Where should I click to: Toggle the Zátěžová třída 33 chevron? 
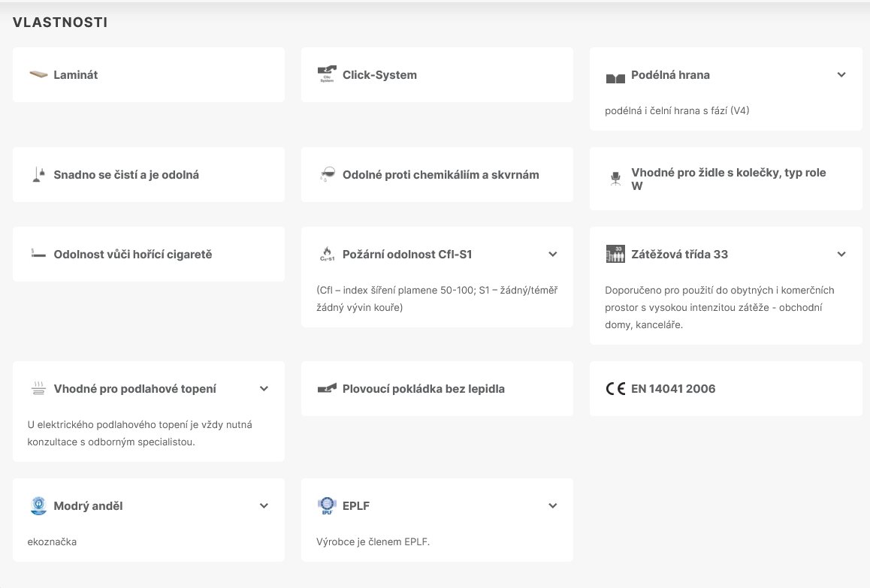pos(841,255)
